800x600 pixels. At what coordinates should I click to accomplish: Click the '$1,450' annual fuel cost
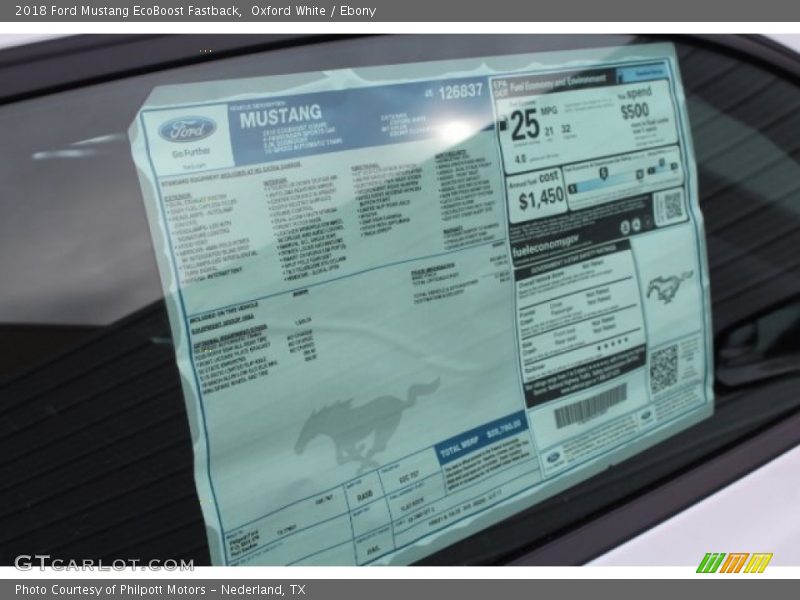tap(541, 198)
